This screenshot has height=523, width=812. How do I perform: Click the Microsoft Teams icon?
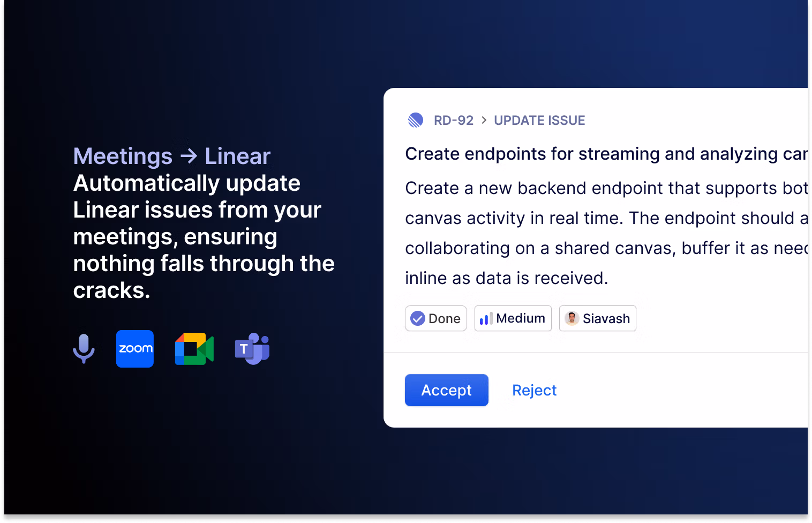coord(252,349)
